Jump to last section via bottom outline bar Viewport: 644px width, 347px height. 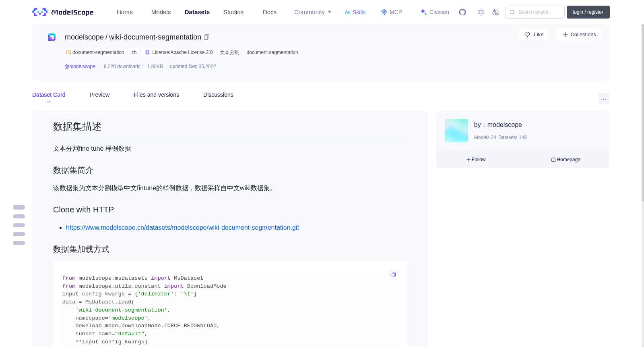pyautogui.click(x=19, y=243)
